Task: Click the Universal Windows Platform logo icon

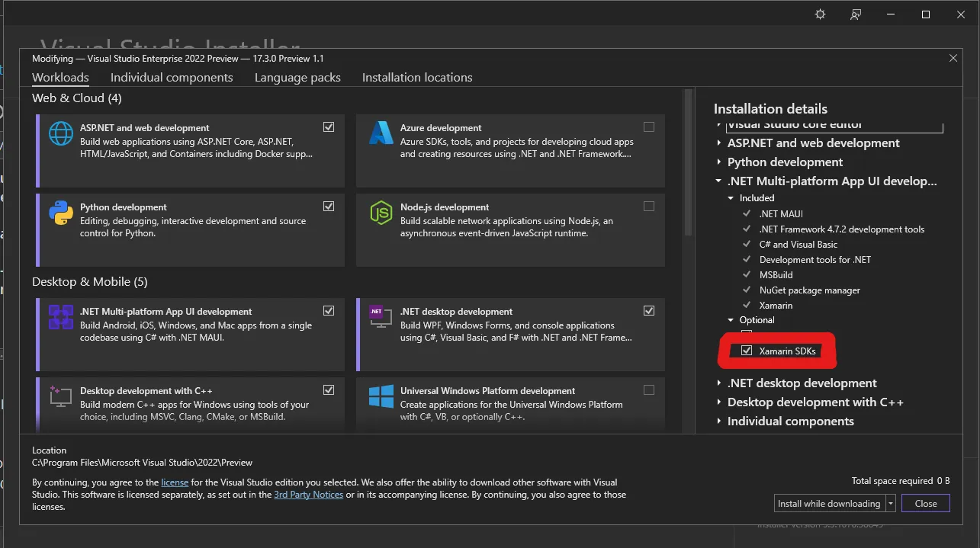Action: 381,396
